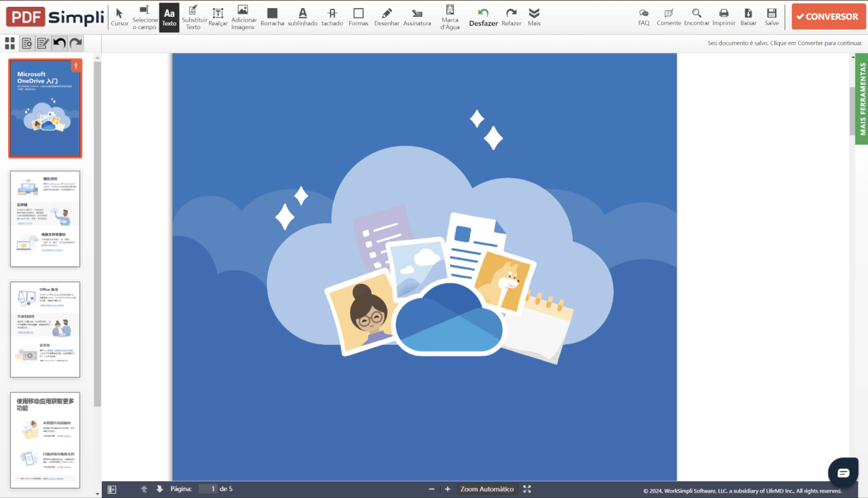This screenshot has height=498, width=868.
Task: Click the sidebar undo arrow
Action: 60,43
